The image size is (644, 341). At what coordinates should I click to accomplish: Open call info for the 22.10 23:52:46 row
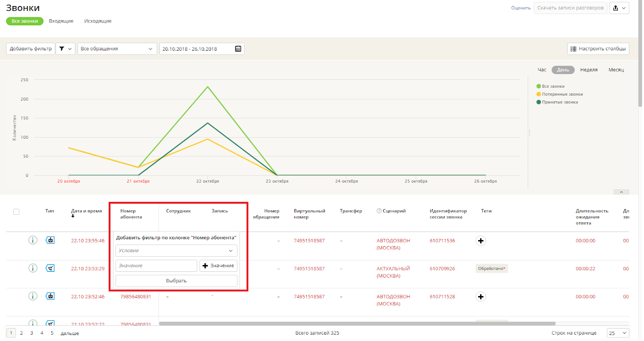(33, 296)
